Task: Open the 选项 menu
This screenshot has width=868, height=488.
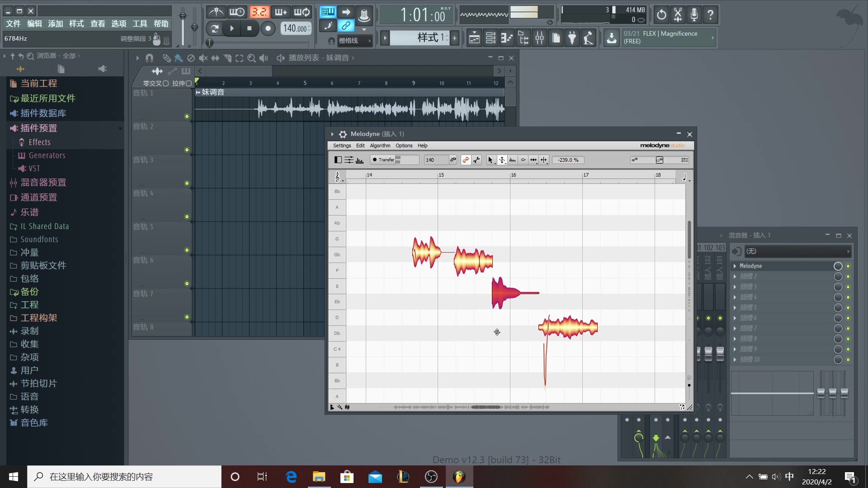Action: pyautogui.click(x=118, y=23)
